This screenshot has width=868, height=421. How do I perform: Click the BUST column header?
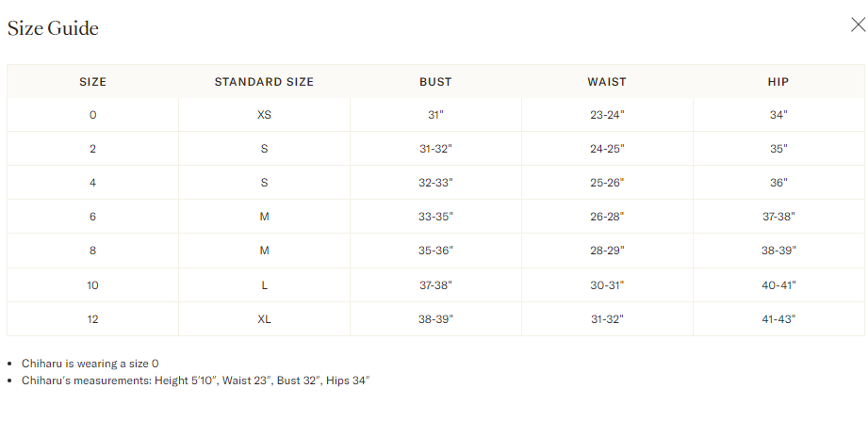(x=435, y=82)
